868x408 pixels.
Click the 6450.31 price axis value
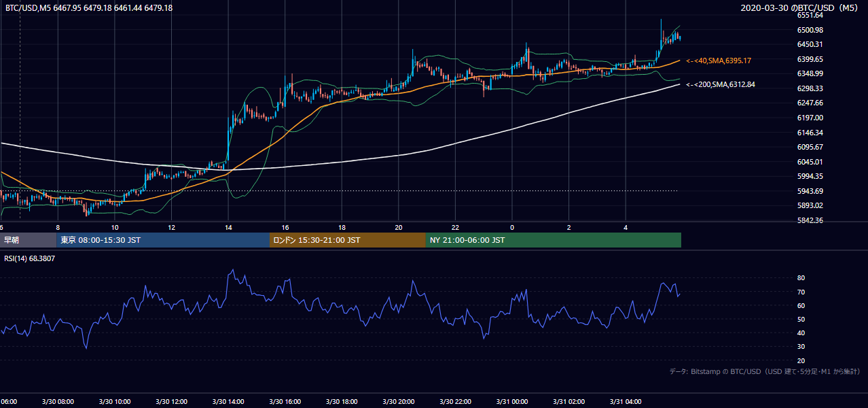810,44
